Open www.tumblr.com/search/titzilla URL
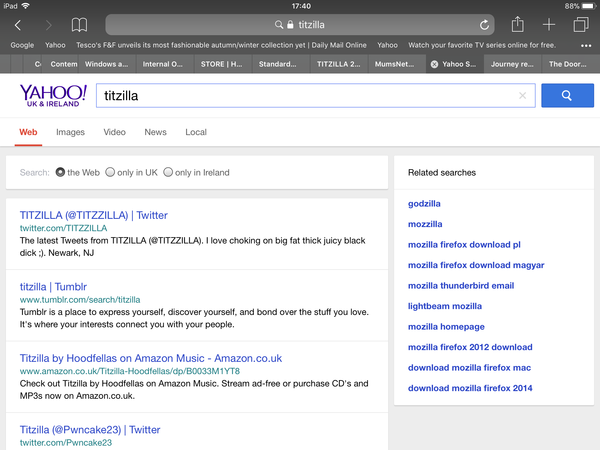The width and height of the screenshot is (600, 450). click(80, 300)
